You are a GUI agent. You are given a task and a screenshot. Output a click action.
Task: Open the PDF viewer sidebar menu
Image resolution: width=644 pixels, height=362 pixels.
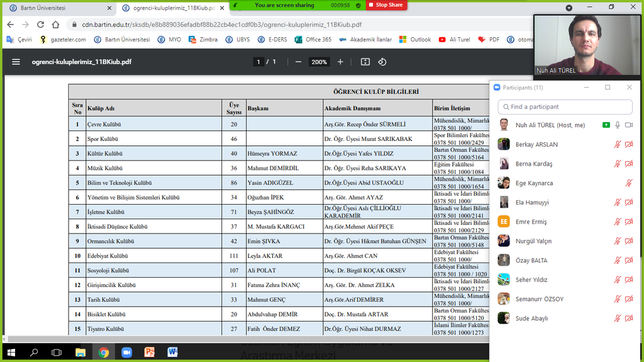point(16,62)
